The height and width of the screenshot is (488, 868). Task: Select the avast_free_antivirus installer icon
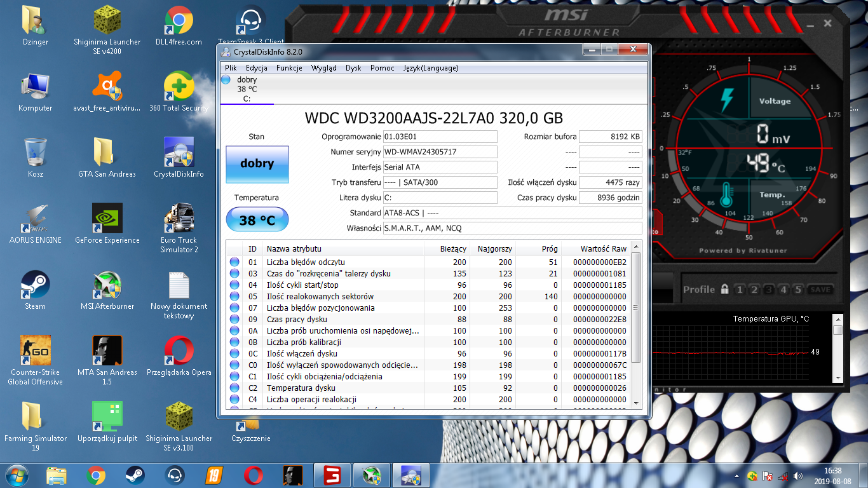[107, 91]
